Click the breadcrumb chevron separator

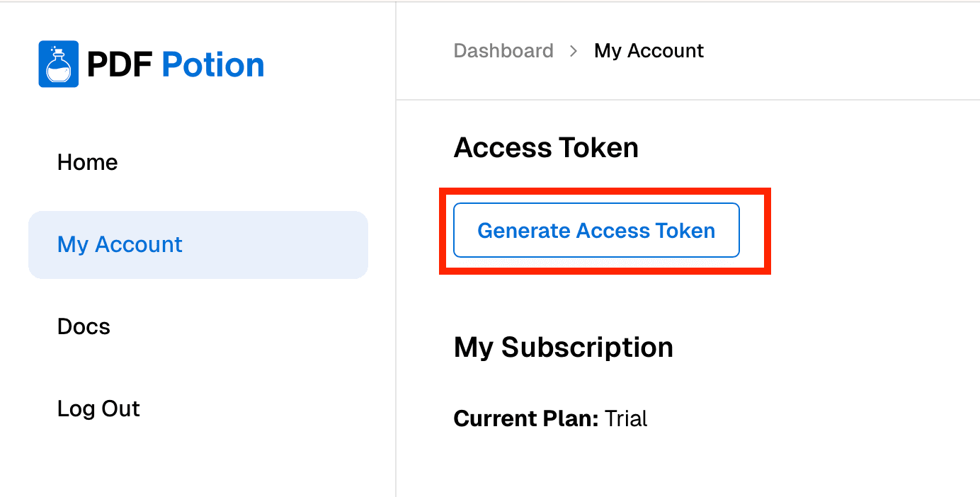(574, 51)
